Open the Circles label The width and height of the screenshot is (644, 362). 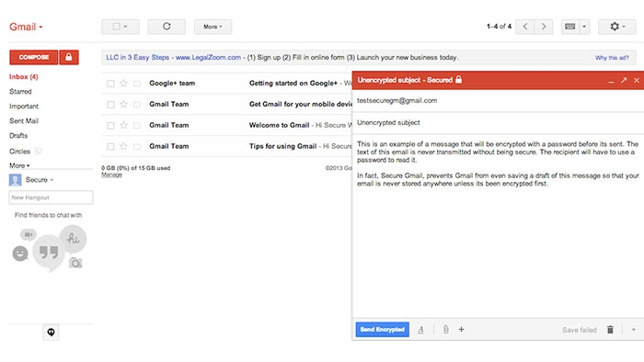[x=19, y=152]
